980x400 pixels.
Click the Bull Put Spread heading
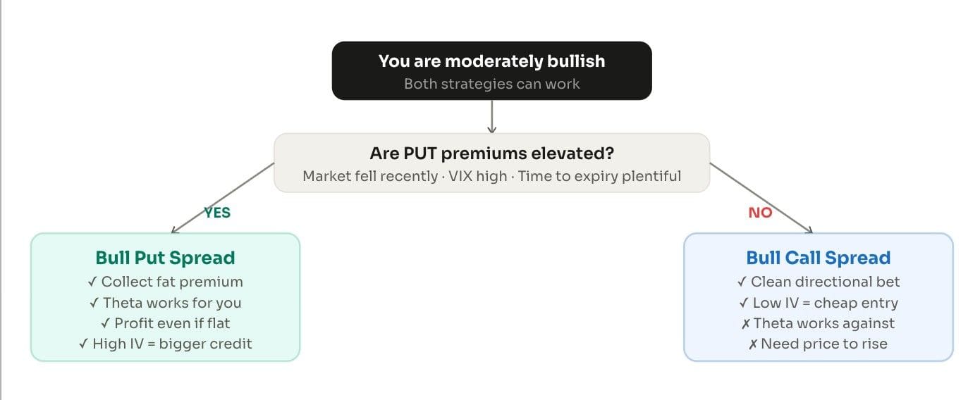click(x=165, y=258)
